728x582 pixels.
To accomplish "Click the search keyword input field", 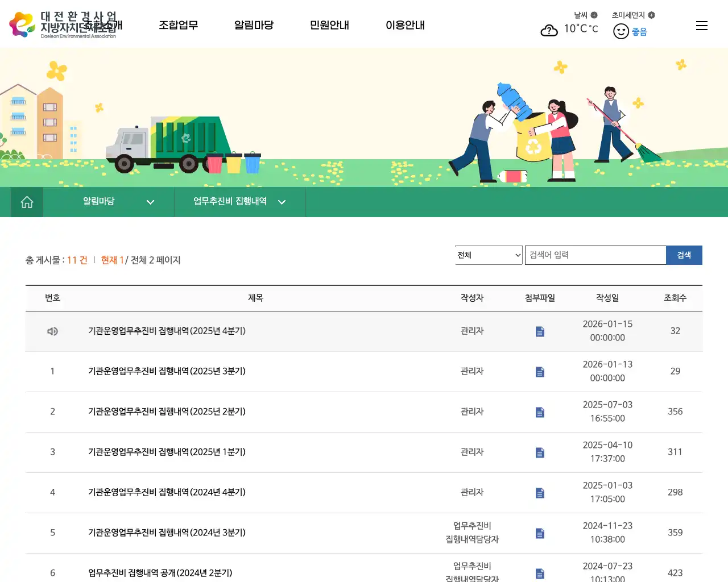I will (x=595, y=255).
